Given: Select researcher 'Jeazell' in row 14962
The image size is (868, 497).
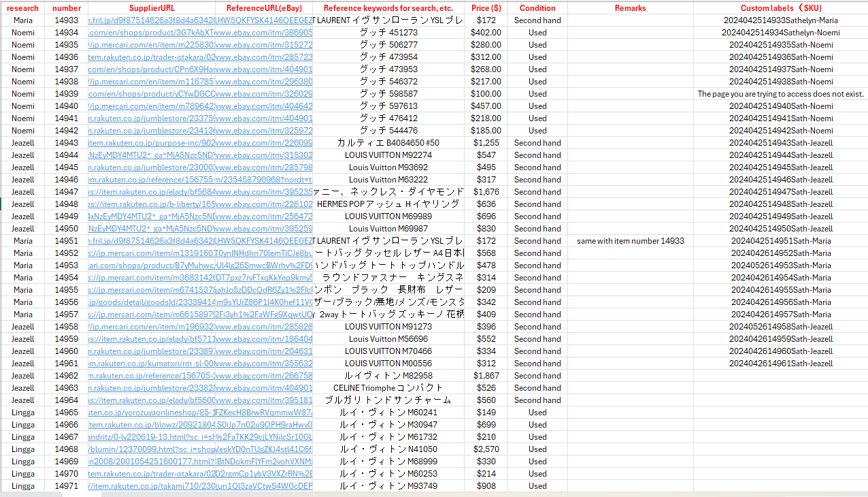Looking at the screenshot, I should coord(23,376).
